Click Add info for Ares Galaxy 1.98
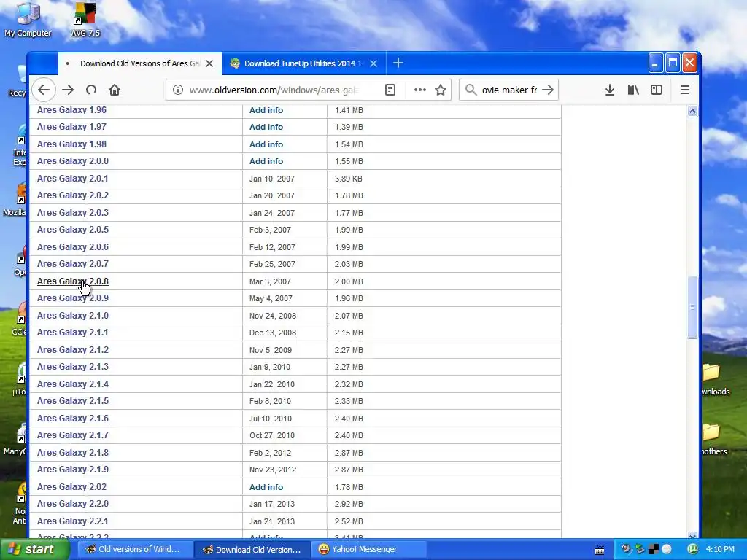This screenshot has width=747, height=560. point(266,144)
